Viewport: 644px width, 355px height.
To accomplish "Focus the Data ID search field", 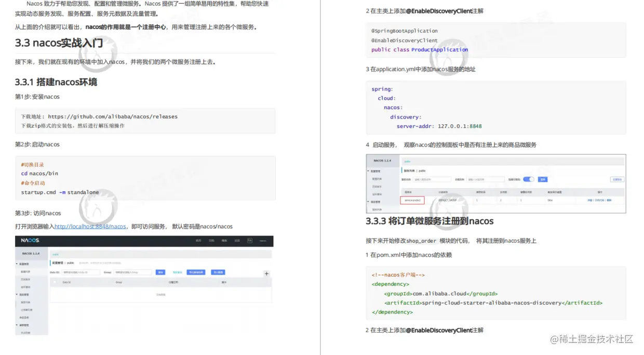I will point(81,272).
